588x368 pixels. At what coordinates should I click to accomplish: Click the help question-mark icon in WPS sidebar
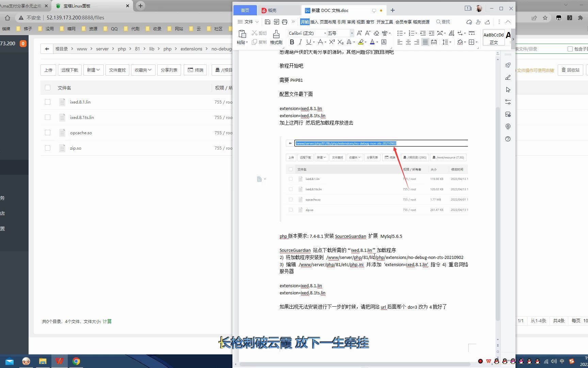[508, 139]
